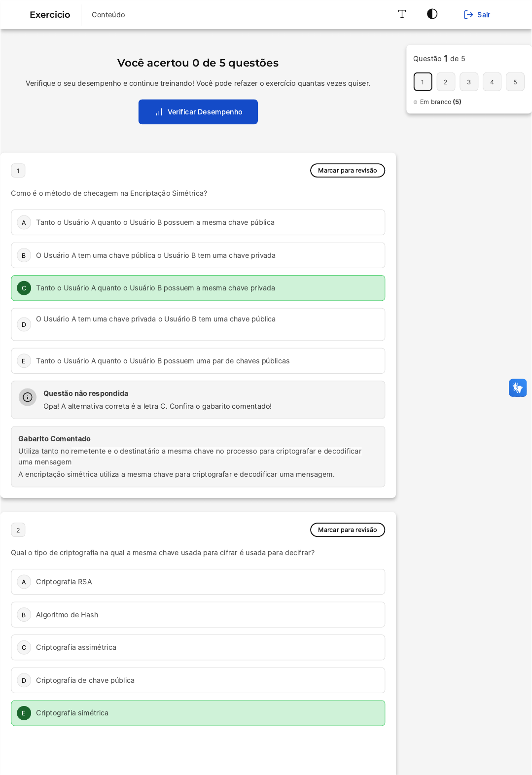The image size is (532, 775).
Task: Jump to question 2 in navigator
Action: [x=446, y=82]
